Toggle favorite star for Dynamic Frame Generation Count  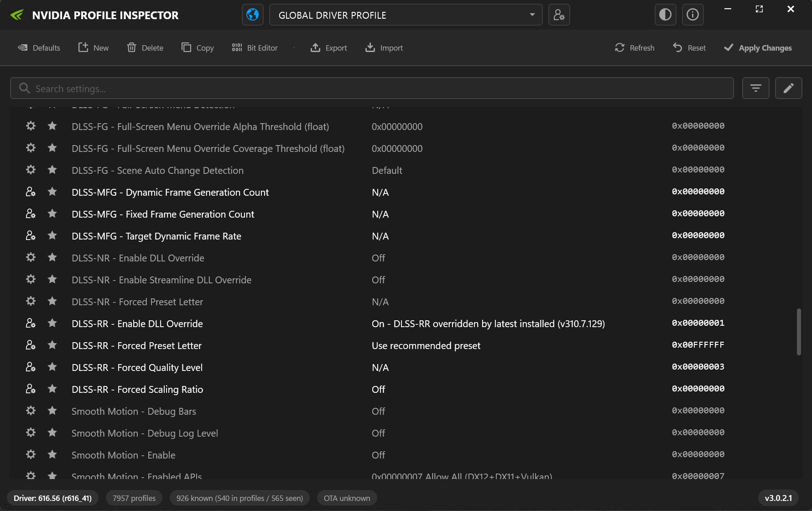point(52,192)
